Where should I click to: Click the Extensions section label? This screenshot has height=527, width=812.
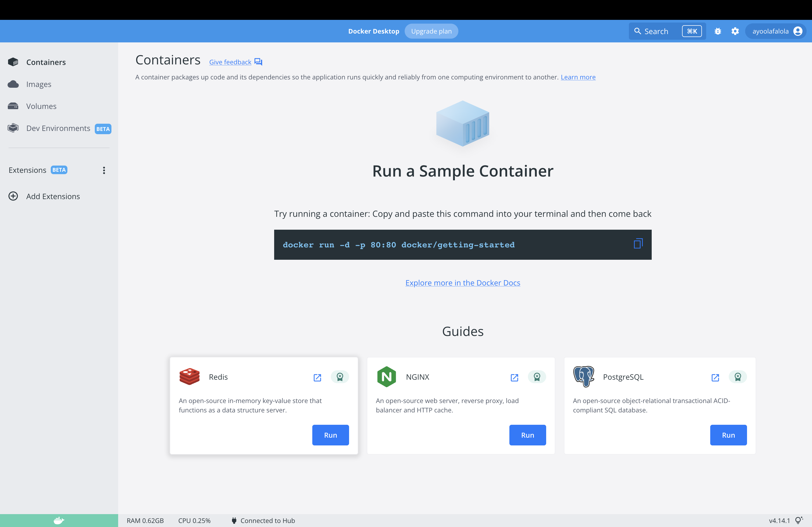coord(27,170)
